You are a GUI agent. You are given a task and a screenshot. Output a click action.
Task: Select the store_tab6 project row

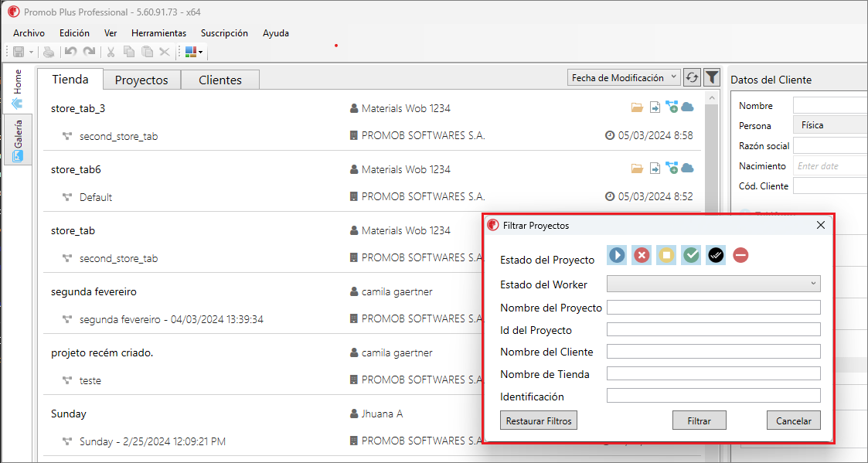click(x=372, y=182)
